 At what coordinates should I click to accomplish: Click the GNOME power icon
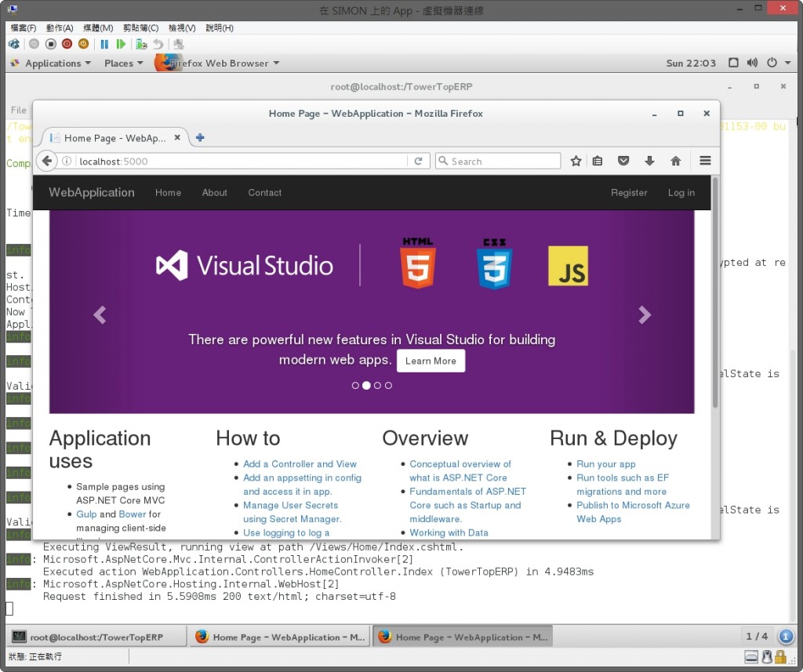pyautogui.click(x=772, y=63)
